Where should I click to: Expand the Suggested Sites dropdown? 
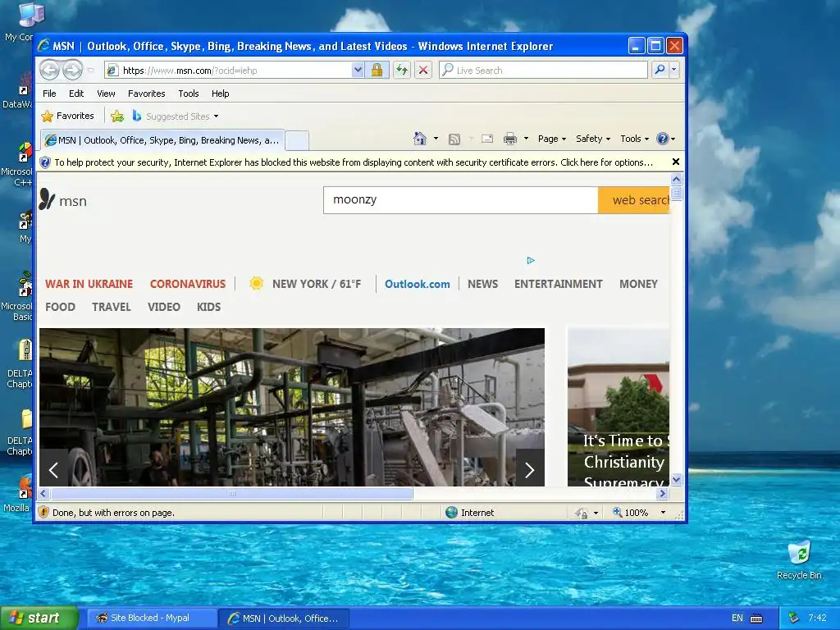pyautogui.click(x=216, y=116)
